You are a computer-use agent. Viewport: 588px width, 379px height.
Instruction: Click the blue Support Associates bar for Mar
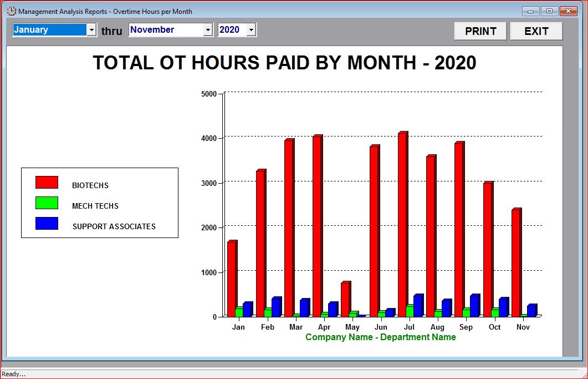(304, 309)
